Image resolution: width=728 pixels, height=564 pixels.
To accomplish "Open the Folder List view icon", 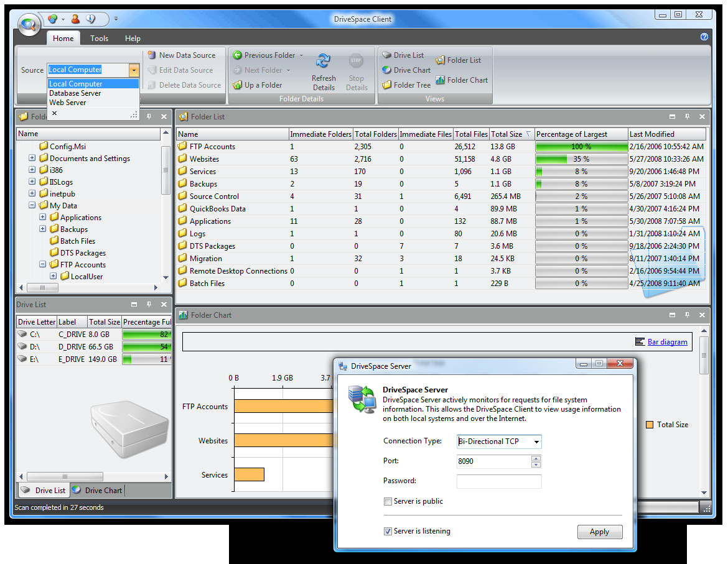I will pyautogui.click(x=440, y=60).
